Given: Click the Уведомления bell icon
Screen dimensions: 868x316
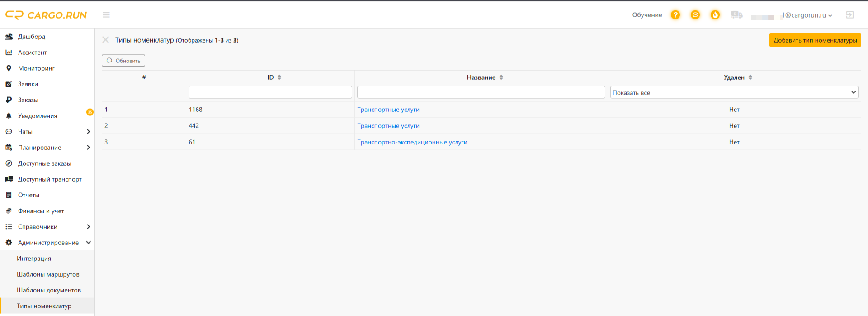Looking at the screenshot, I should (9, 116).
